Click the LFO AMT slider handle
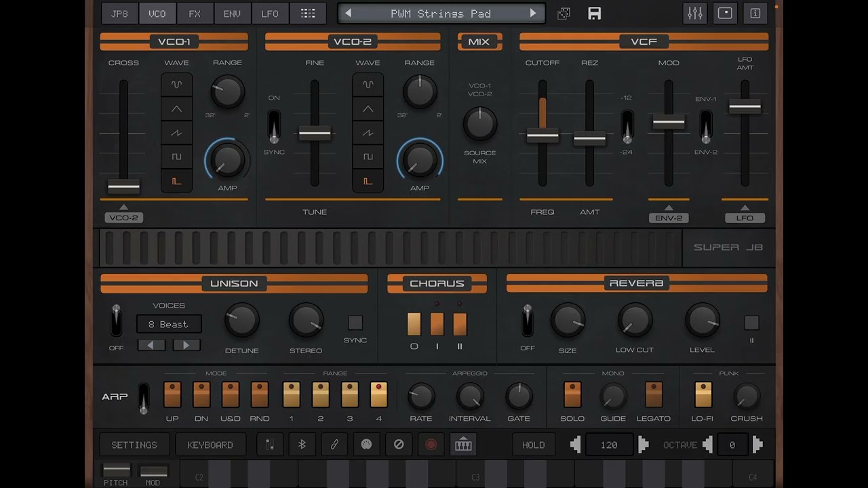This screenshot has width=868, height=488. click(745, 106)
